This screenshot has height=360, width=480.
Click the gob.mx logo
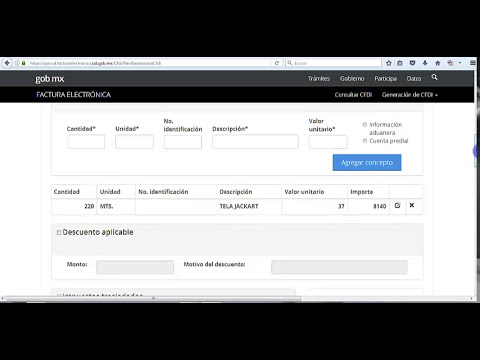click(50, 79)
